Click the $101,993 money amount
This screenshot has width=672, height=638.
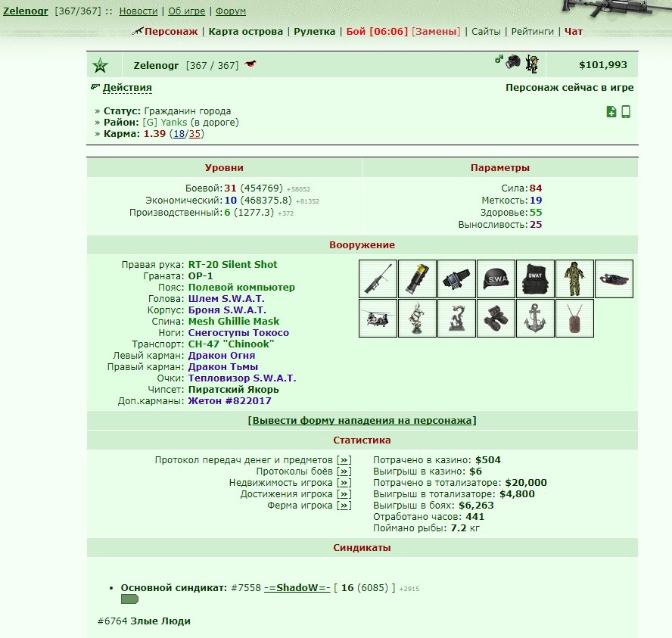point(603,64)
